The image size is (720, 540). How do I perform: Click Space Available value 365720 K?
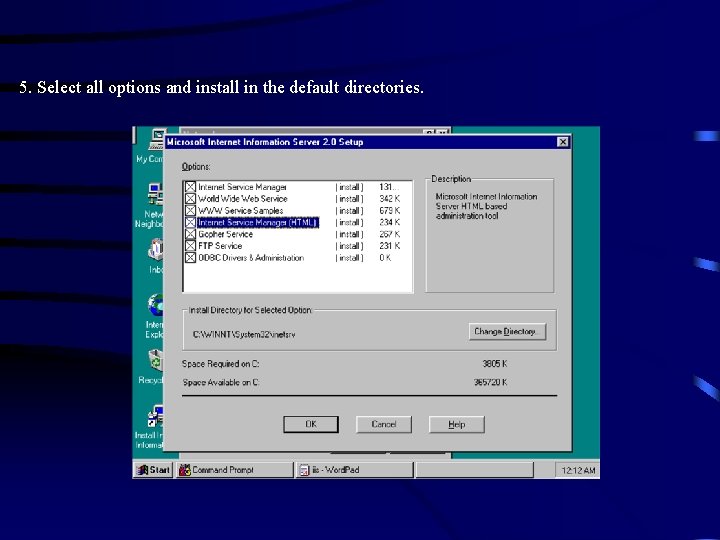(490, 382)
